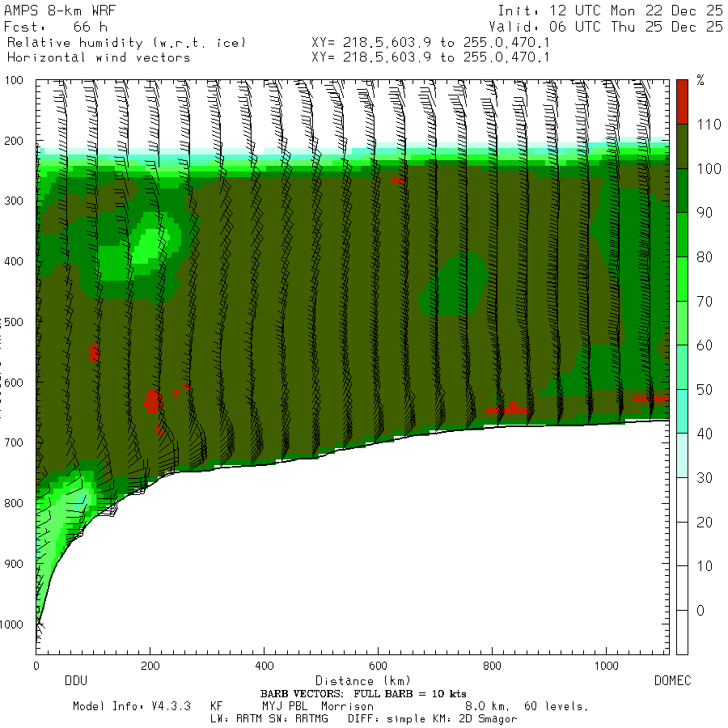Click the distance axis label '0'
The width and height of the screenshot is (728, 728).
click(x=36, y=666)
